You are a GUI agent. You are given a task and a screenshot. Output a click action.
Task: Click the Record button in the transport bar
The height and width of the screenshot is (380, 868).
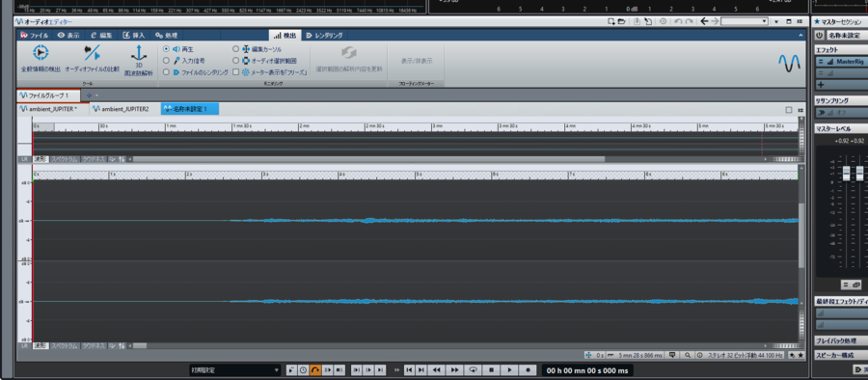pos(528,370)
